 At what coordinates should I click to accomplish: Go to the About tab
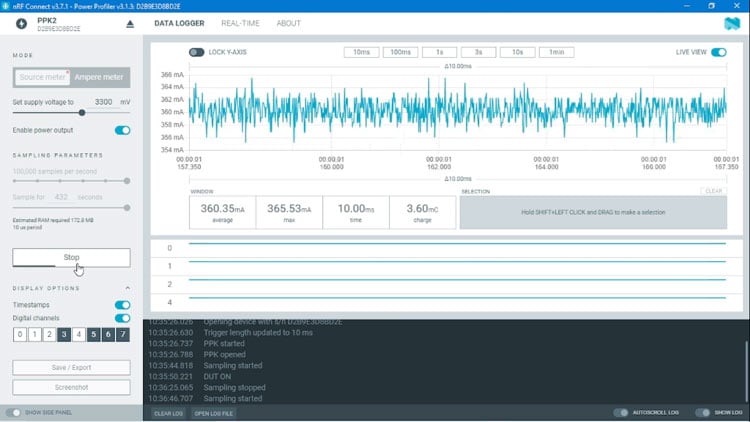click(288, 23)
